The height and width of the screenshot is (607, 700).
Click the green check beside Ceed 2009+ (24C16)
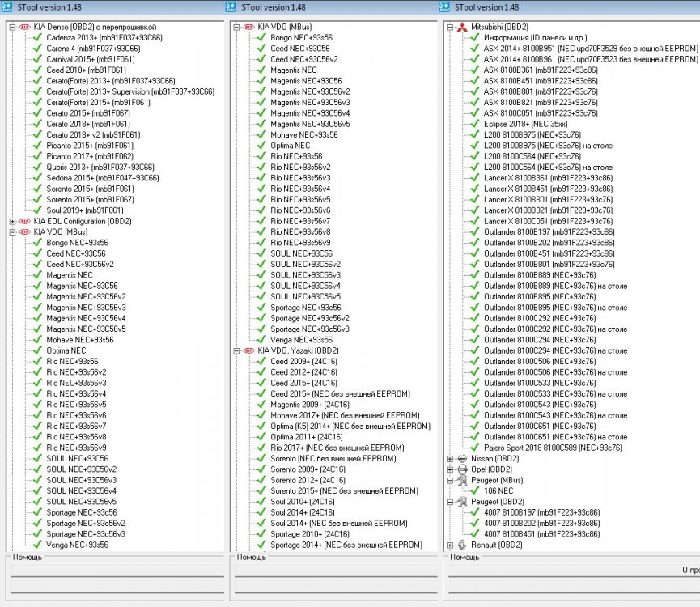click(262, 361)
